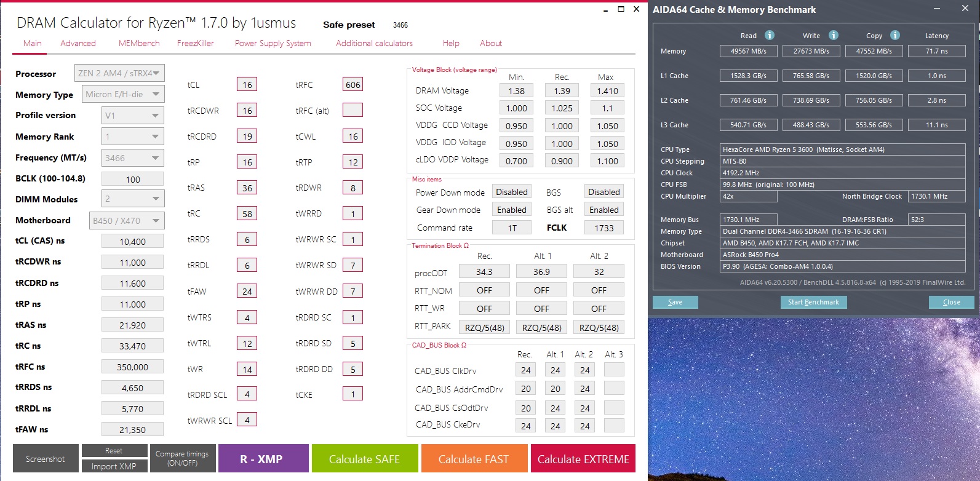Screen dimensions: 980x481
Task: Click the BCLK (100-104.8) input field
Action: pyautogui.click(x=132, y=179)
